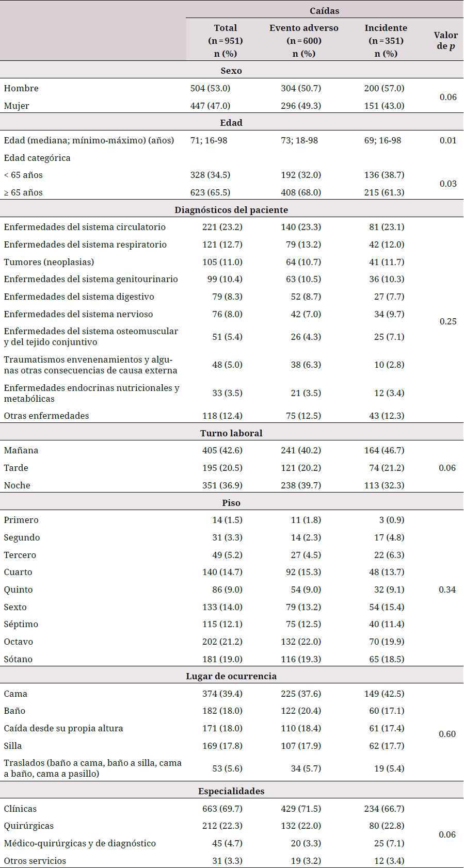Click the 0.60 p-value cell
464x868 pixels.
tap(447, 734)
